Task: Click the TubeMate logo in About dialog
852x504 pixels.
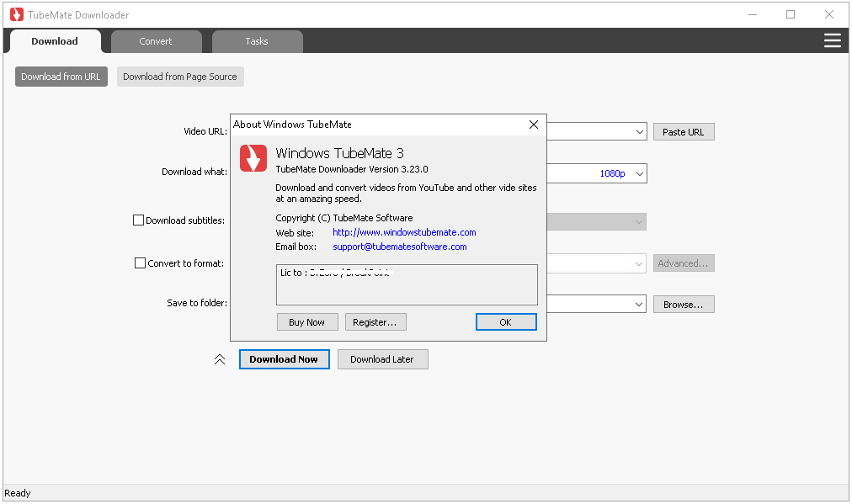Action: click(x=253, y=158)
